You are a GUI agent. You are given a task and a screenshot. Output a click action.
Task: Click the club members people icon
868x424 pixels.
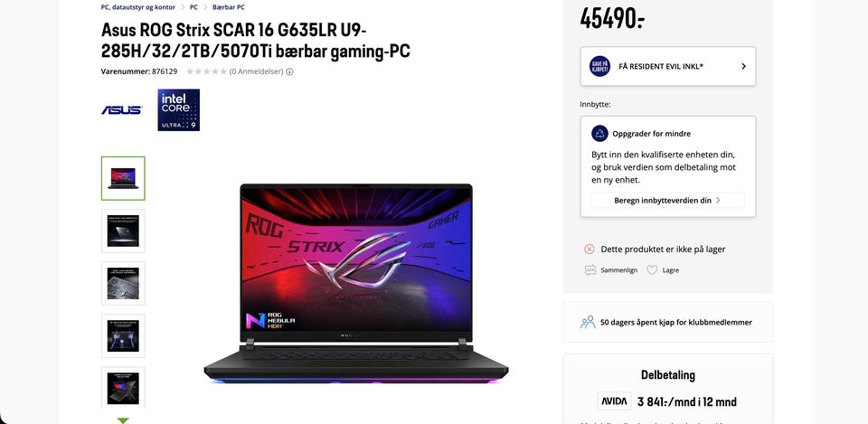[x=588, y=322]
